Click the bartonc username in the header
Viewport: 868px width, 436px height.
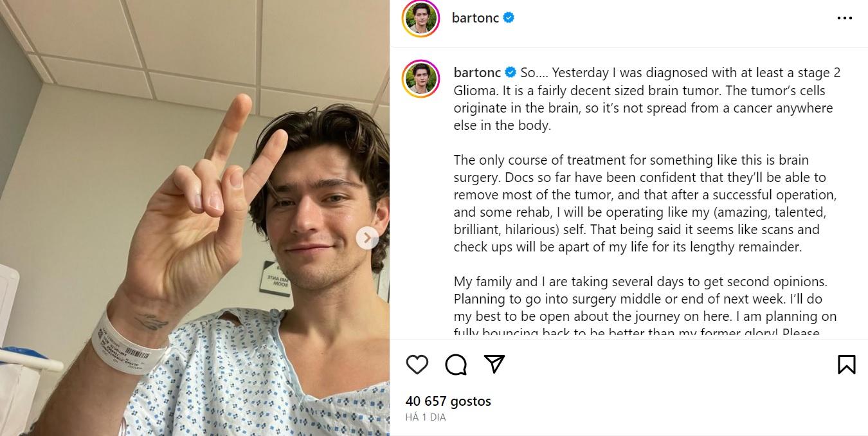pos(475,18)
